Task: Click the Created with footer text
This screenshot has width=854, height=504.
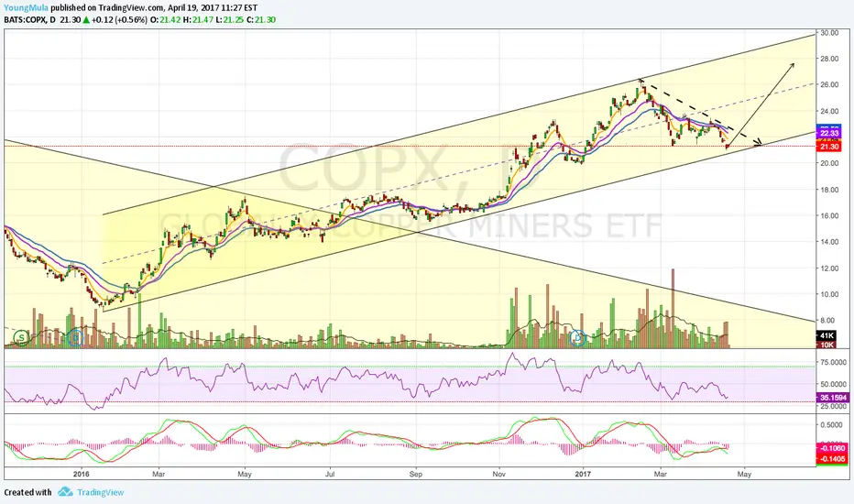Action: click(27, 492)
